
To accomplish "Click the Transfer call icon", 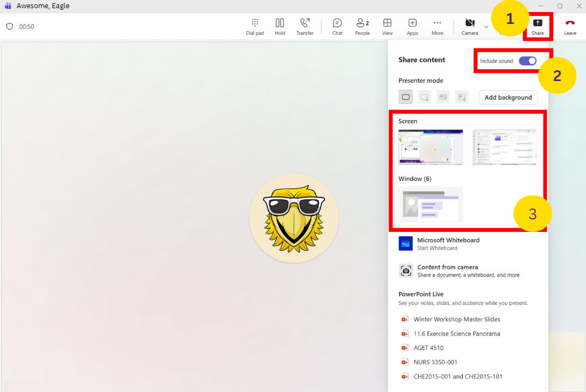I will tap(305, 26).
